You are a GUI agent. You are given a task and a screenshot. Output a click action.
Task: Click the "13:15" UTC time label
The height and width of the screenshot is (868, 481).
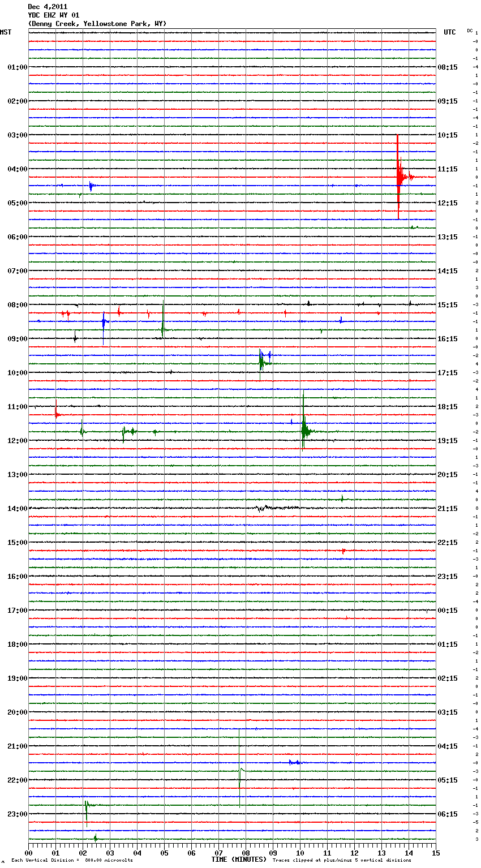point(448,237)
